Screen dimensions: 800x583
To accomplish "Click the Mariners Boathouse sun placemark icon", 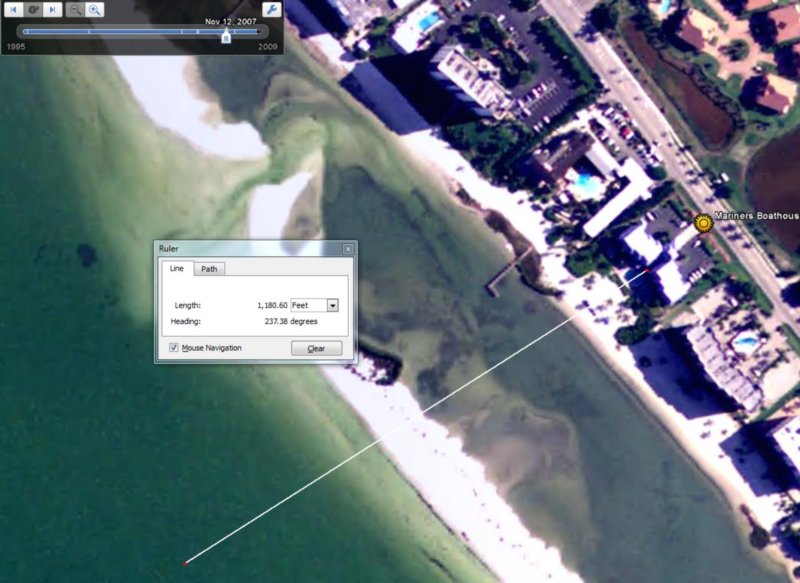I will click(x=703, y=222).
